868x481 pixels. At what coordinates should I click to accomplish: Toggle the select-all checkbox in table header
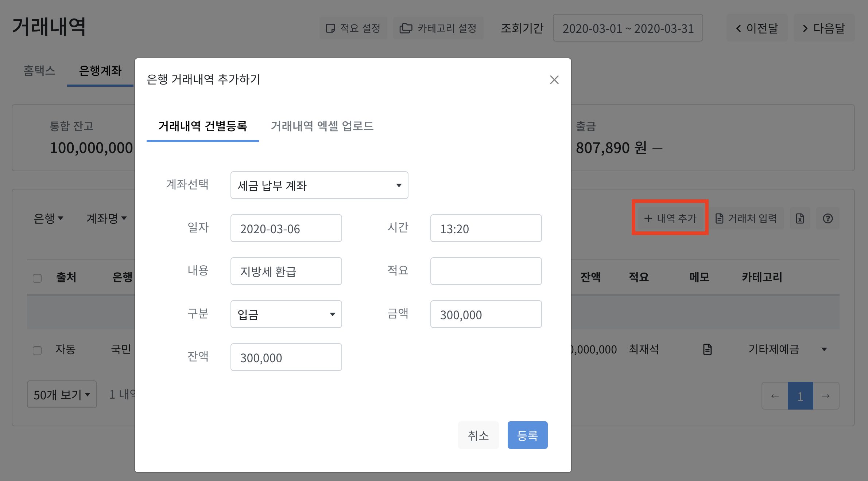tap(37, 278)
